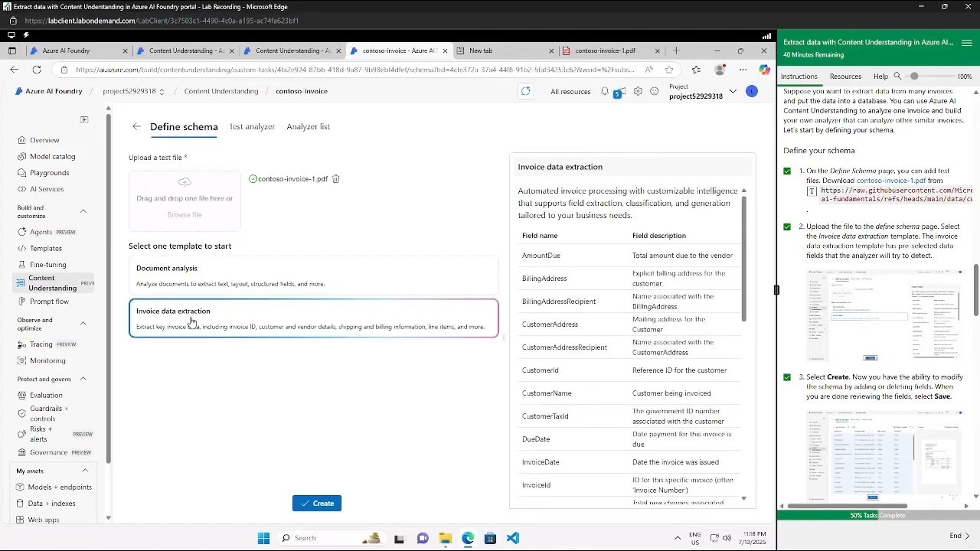Collapse the Observe and optimize section
Screen dimensions: 980x551
click(x=83, y=324)
